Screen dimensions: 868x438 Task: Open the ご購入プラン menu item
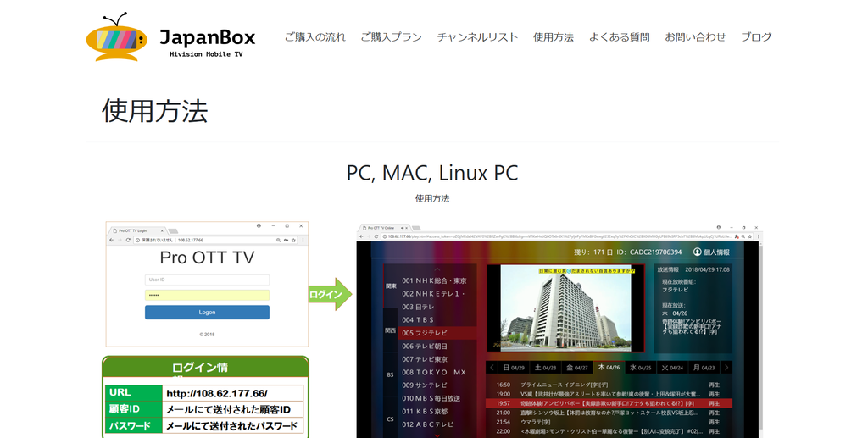tap(391, 37)
